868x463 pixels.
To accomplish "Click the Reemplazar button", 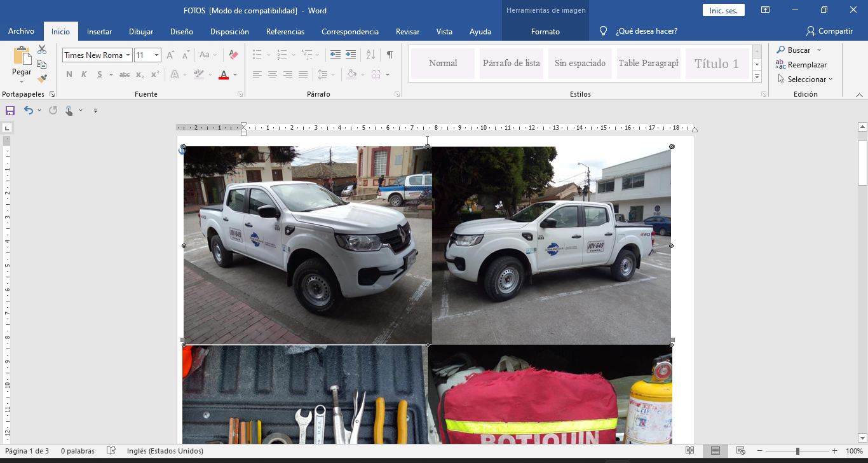I will coord(801,65).
